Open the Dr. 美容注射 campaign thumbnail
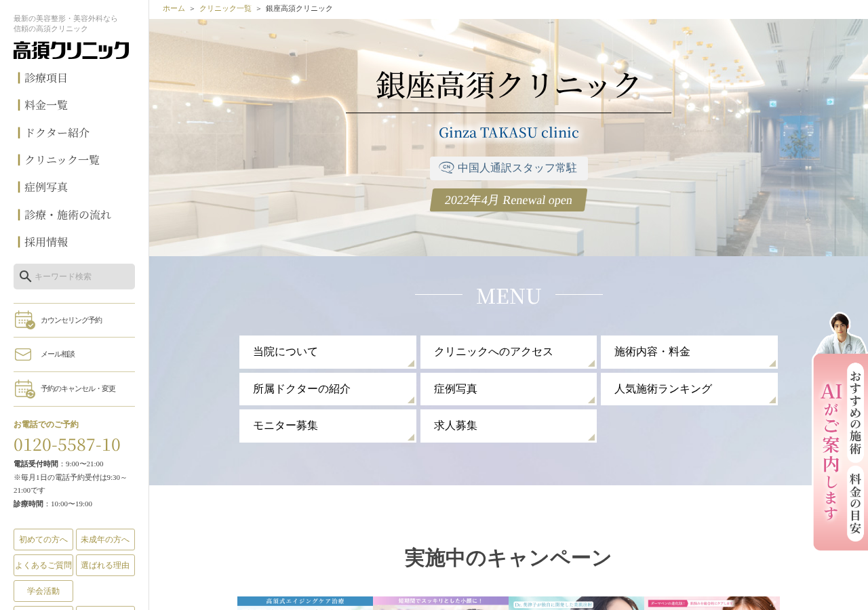The width and height of the screenshot is (868, 610). click(x=576, y=603)
